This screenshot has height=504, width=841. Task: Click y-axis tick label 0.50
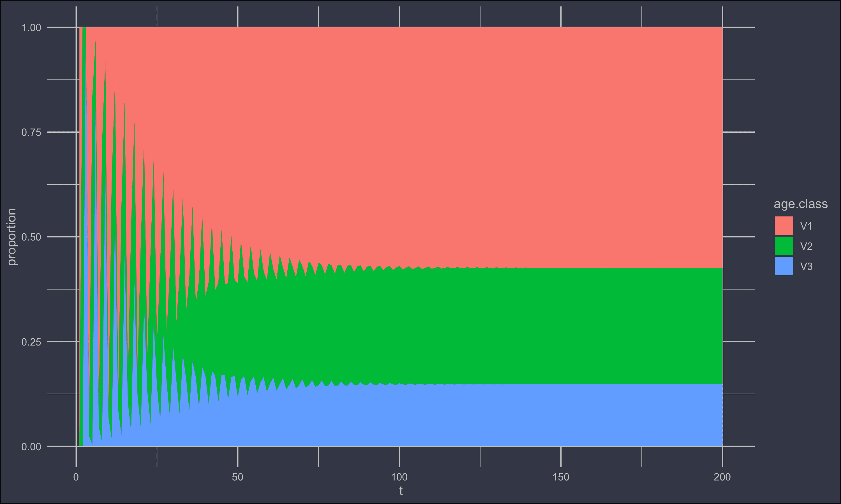click(x=31, y=237)
